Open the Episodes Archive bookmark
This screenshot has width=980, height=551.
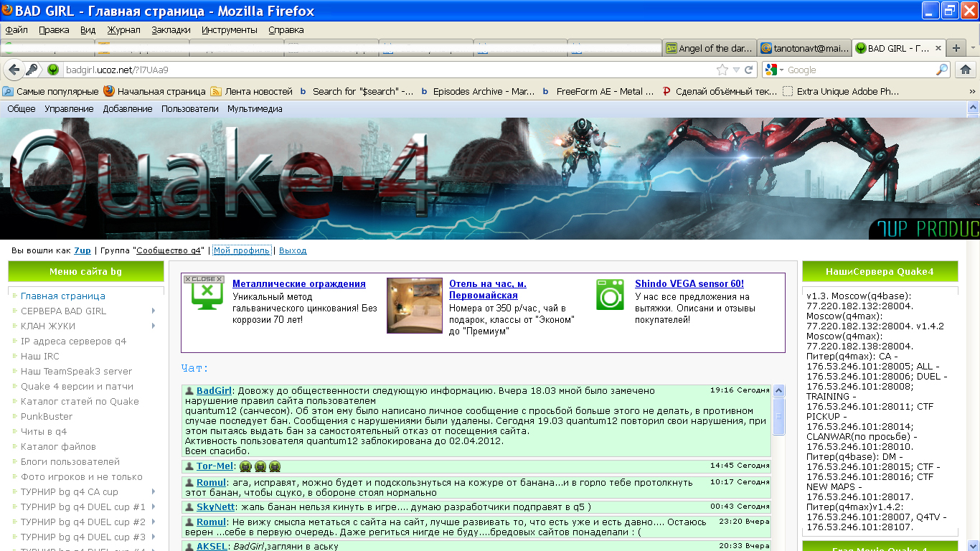tap(478, 92)
